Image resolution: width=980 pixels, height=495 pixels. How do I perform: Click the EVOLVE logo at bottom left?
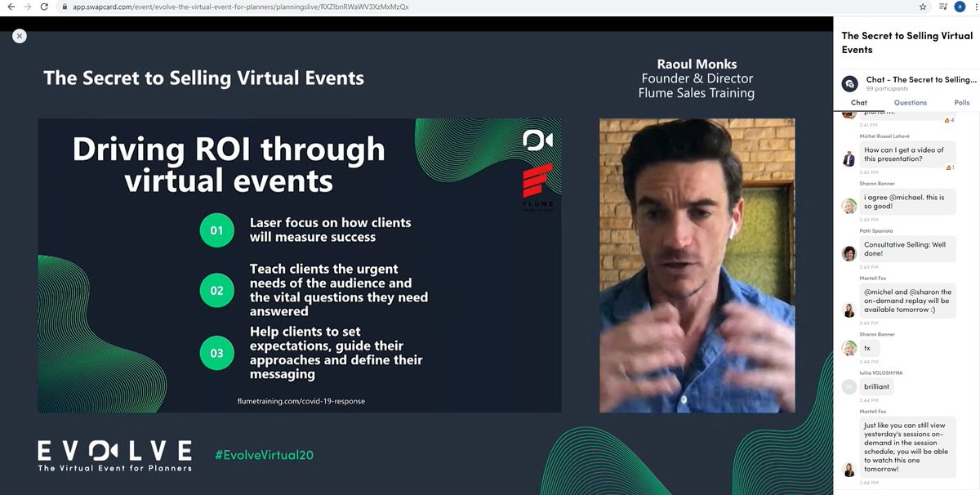[x=114, y=456]
